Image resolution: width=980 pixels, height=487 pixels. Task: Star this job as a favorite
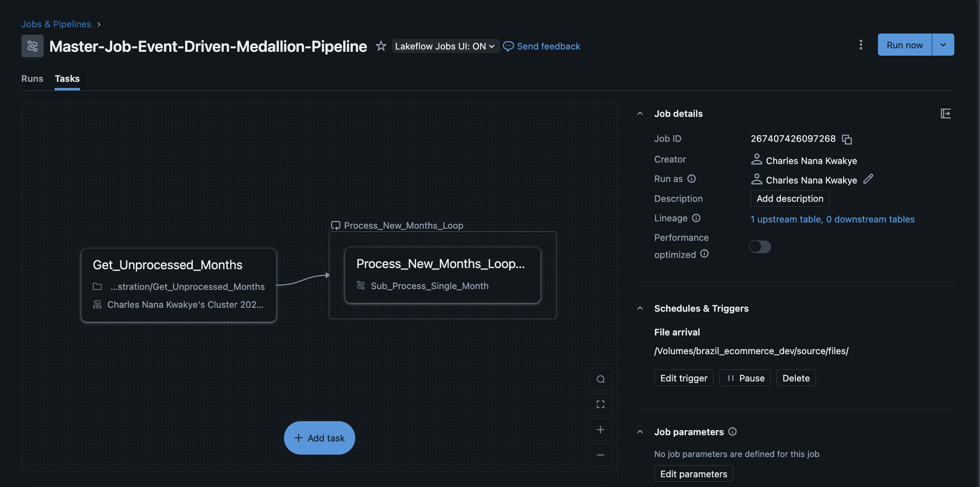[381, 46]
